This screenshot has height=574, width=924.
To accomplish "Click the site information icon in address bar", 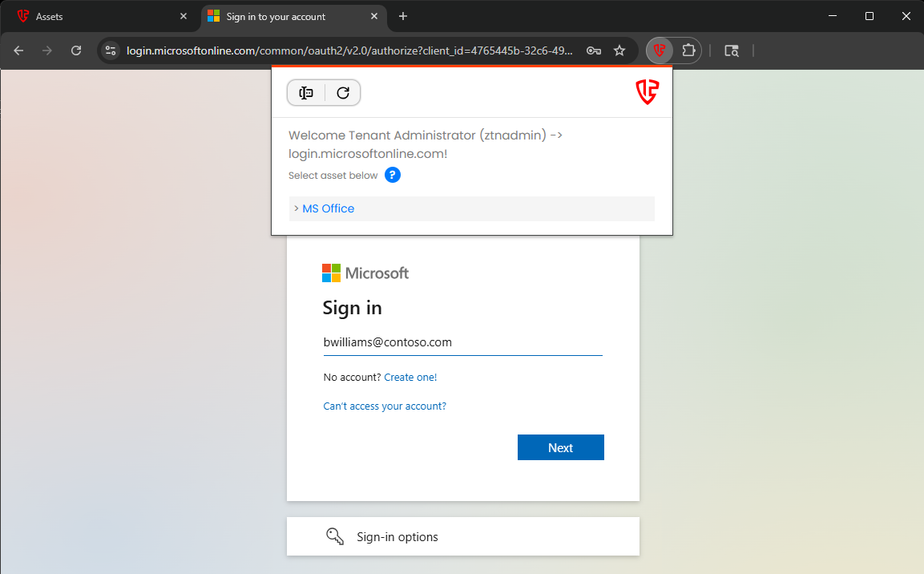I will [111, 51].
